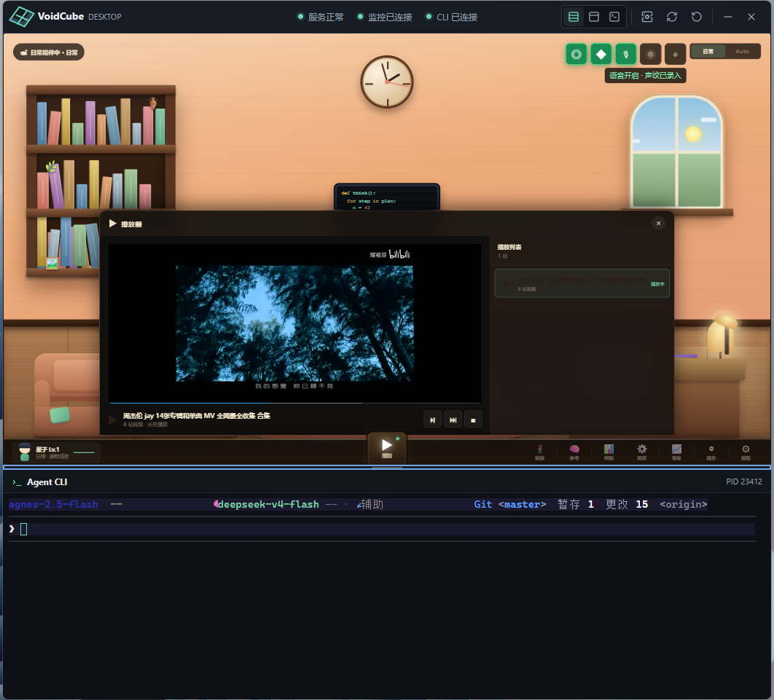Click the PID 23412 label
Viewport: 774px width, 700px height.
(x=743, y=481)
